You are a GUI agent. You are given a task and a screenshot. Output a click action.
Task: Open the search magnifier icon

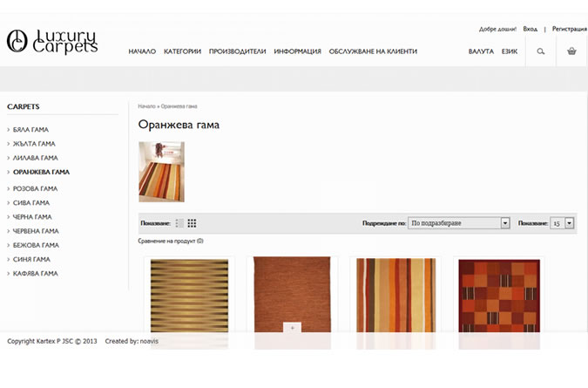(x=540, y=51)
